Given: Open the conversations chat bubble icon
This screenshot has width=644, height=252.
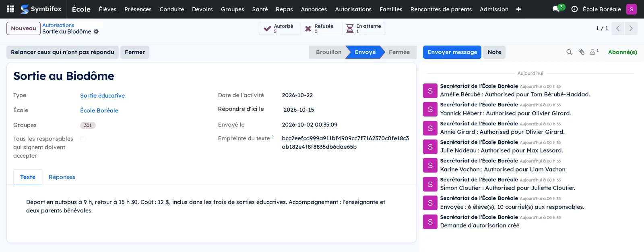Looking at the screenshot, I should [x=556, y=9].
